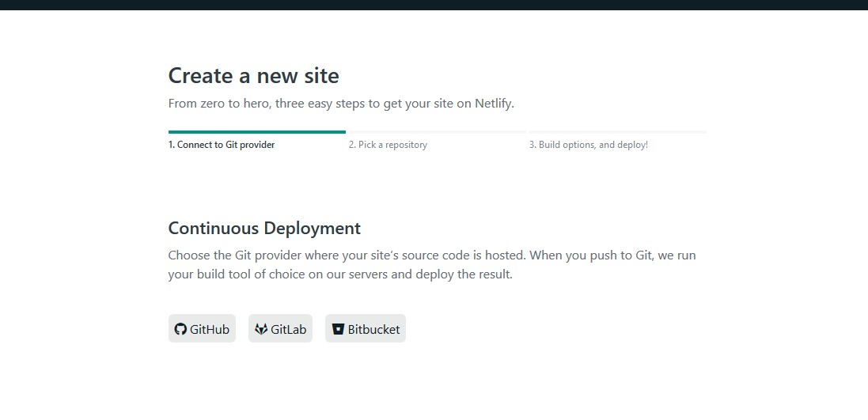Select Bitbucket as the Git provider
This screenshot has width=868, height=420.
pos(373,329)
